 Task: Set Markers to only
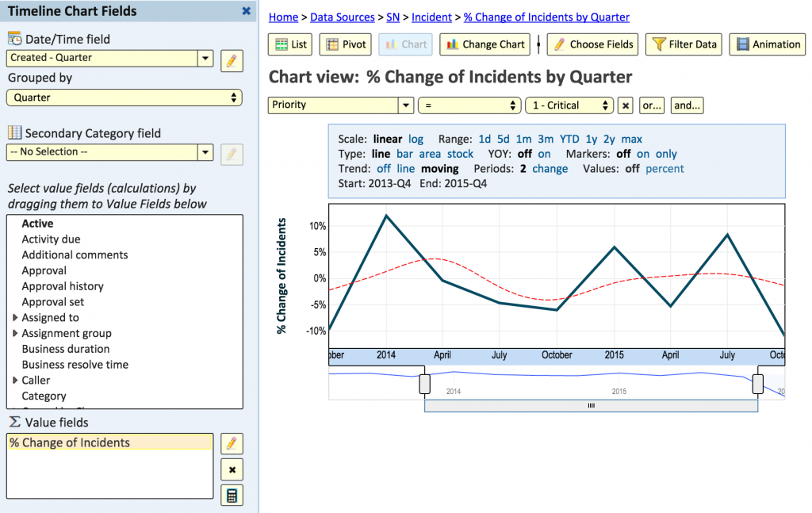tap(666, 154)
